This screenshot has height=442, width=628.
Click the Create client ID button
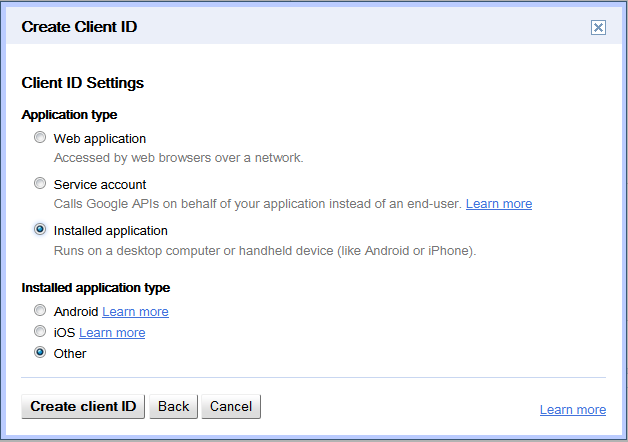pyautogui.click(x=83, y=406)
